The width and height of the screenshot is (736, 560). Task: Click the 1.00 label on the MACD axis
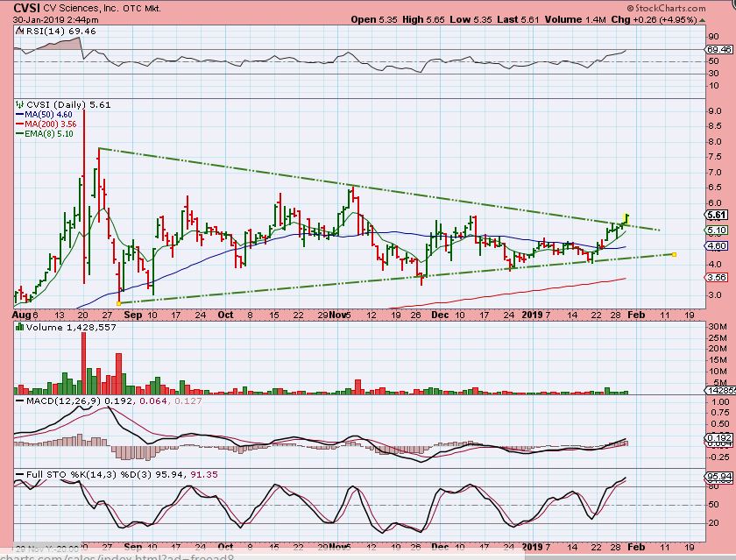click(720, 401)
